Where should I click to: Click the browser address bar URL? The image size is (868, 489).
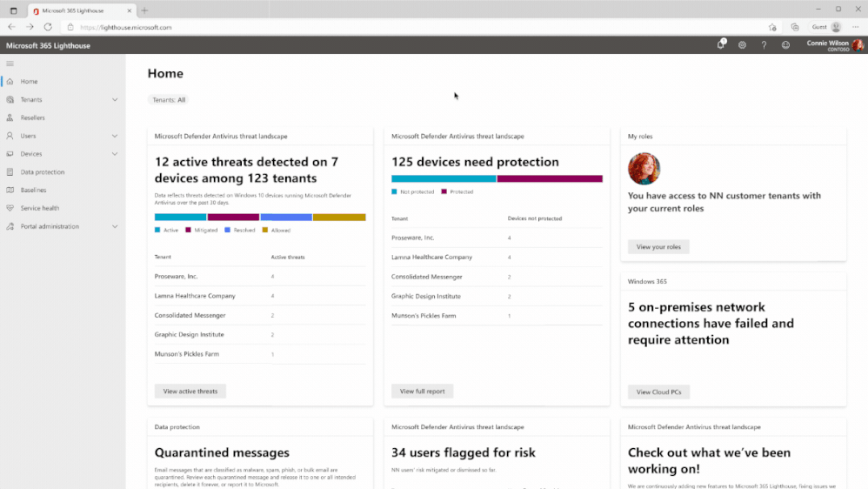(126, 27)
